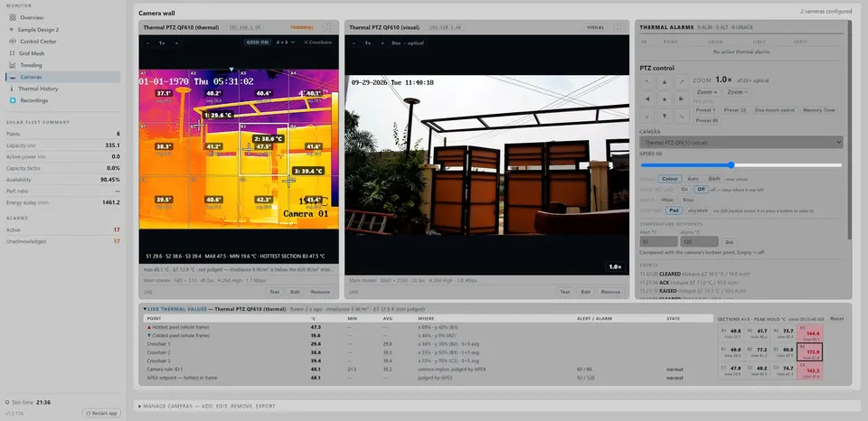
Task: Select Cameras in the Monitor menu
Action: coord(62,77)
